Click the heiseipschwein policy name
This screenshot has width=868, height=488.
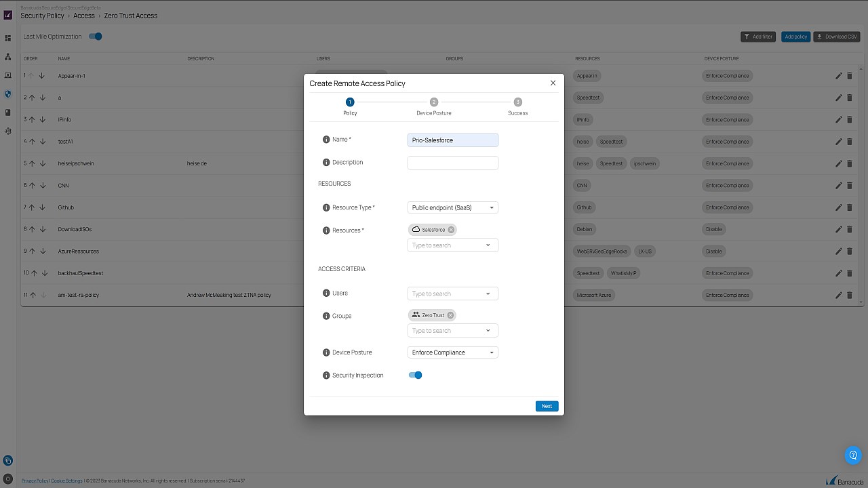click(x=76, y=163)
